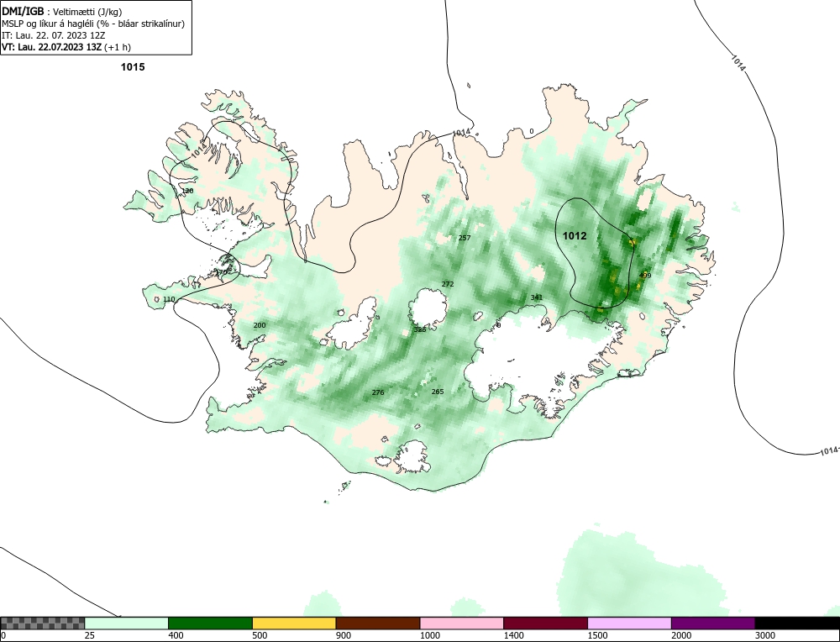Click the dark green 400–500 legend swatch
Viewport: 840px width, 642px height.
210,624
